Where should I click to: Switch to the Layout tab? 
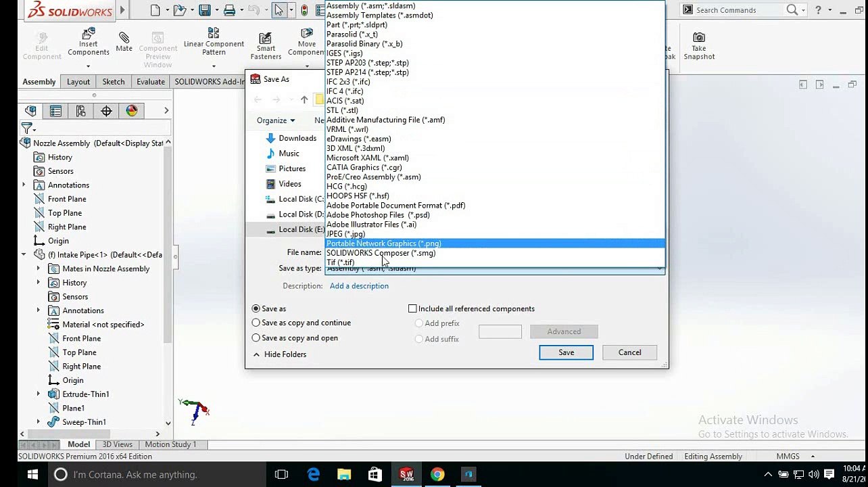[x=78, y=82]
